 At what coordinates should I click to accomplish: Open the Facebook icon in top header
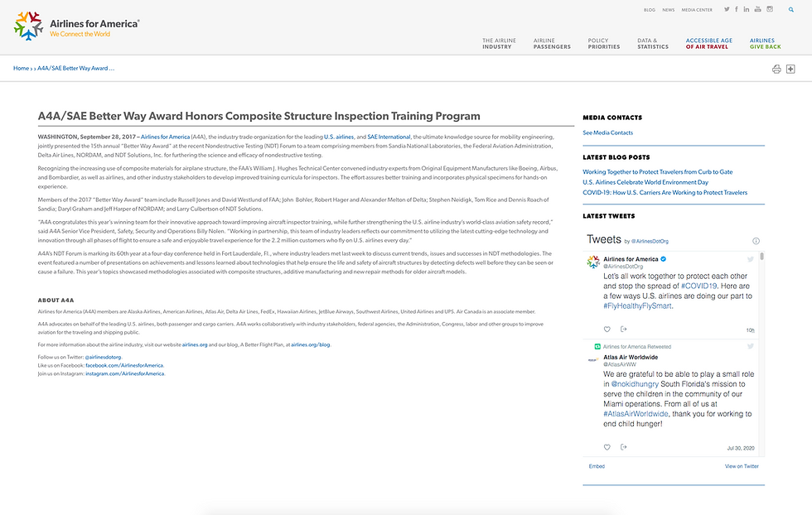[737, 9]
